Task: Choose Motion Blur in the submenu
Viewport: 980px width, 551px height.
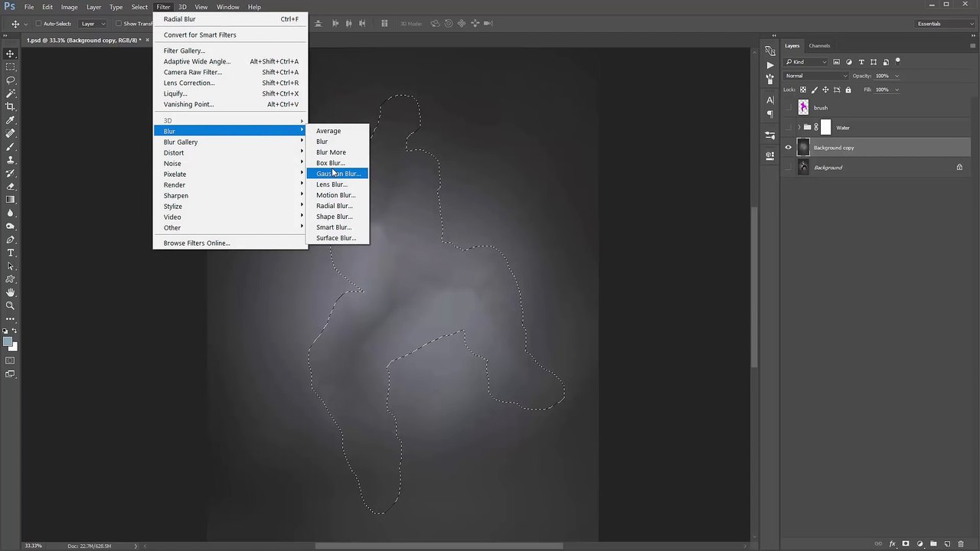Action: pyautogui.click(x=338, y=195)
